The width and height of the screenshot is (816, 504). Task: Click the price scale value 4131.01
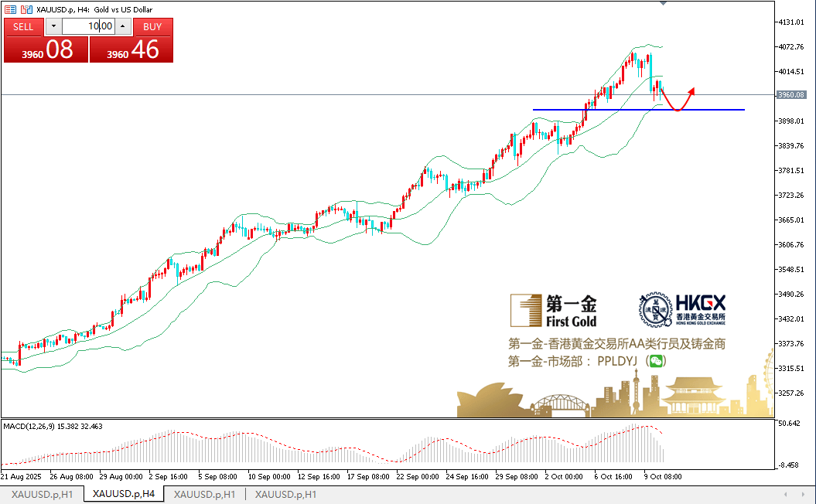[791, 22]
